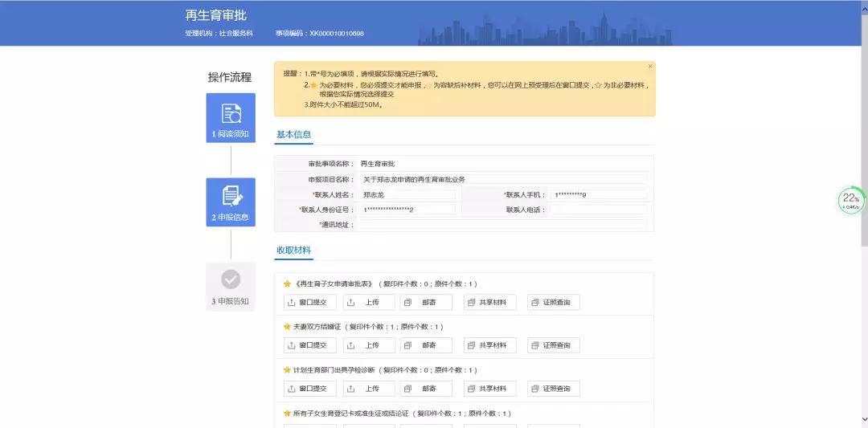The width and height of the screenshot is (868, 428).
Task: Close the yellow 提醒 notice banner
Action: [650, 67]
